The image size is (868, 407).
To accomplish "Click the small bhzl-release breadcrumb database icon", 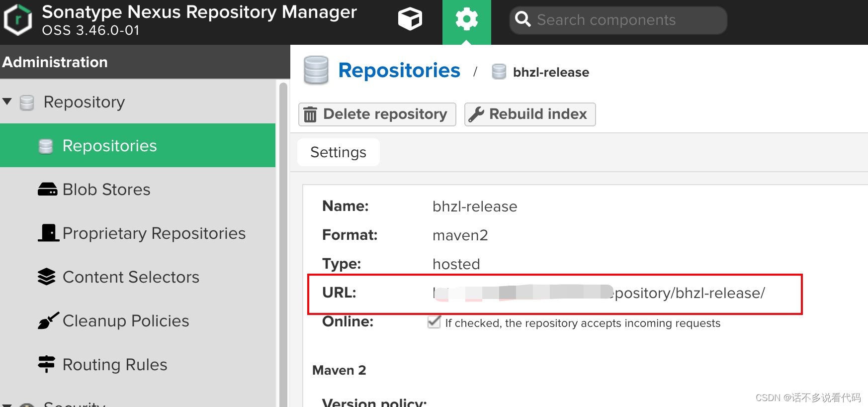I will pos(499,72).
